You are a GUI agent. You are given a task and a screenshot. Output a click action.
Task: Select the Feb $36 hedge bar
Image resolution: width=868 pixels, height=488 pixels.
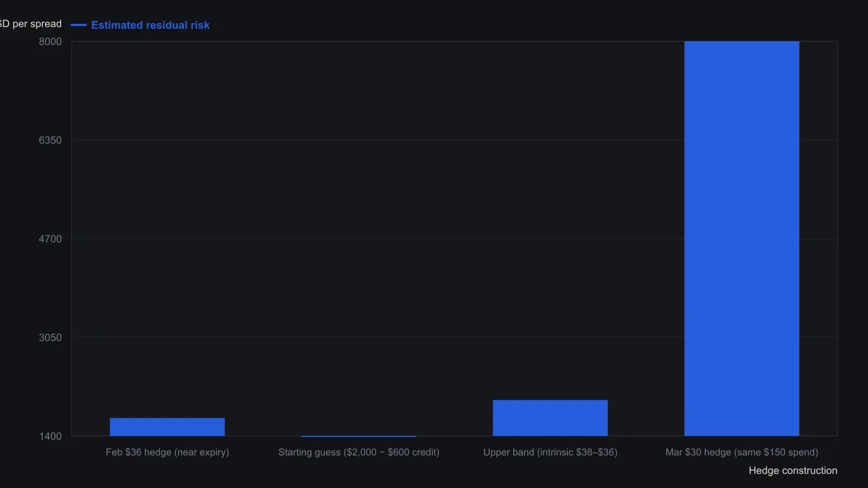point(167,427)
